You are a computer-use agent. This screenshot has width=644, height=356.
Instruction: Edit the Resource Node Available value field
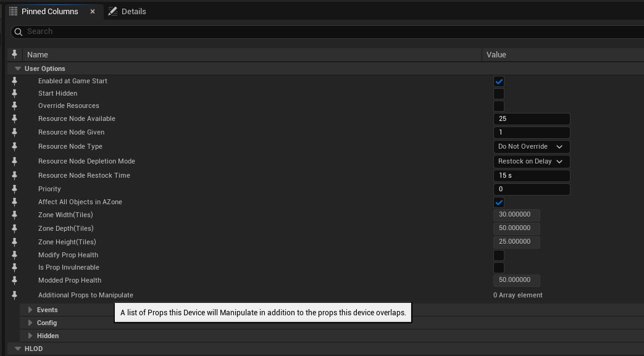pyautogui.click(x=532, y=119)
